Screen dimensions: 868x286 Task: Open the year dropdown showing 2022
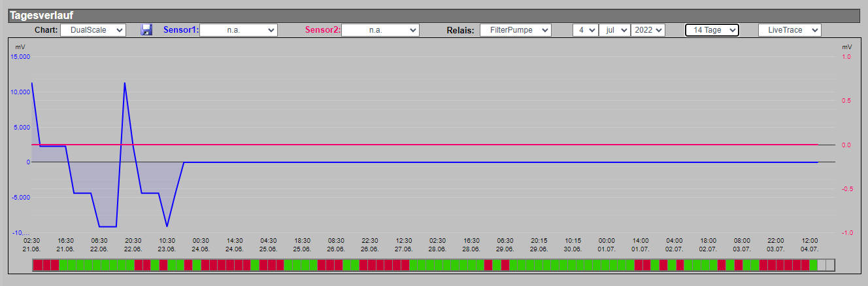(648, 30)
